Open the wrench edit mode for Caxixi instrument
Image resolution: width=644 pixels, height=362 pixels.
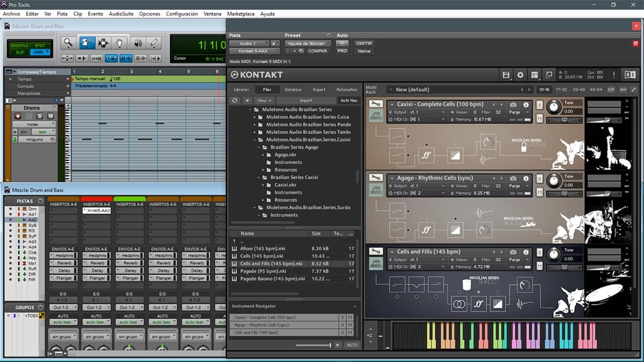click(x=376, y=104)
